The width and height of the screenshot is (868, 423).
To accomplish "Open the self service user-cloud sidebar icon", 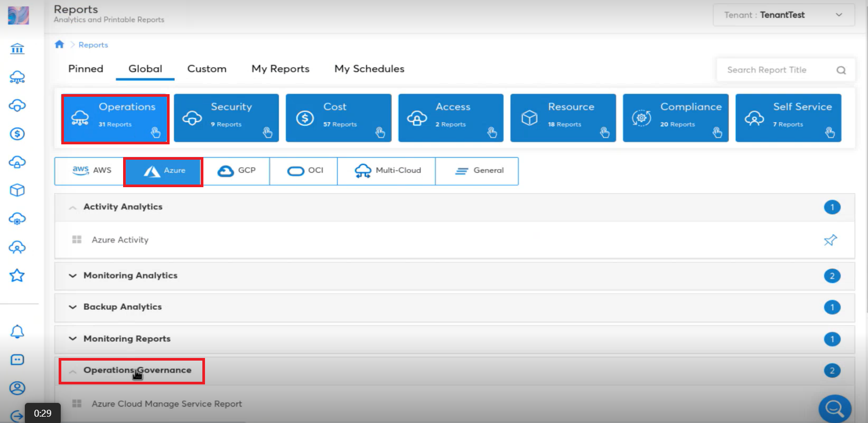I will (x=17, y=247).
